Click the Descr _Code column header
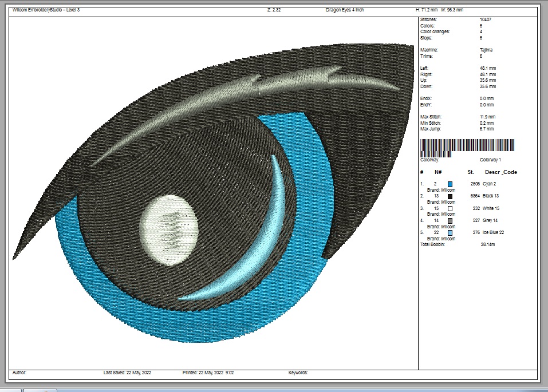The height and width of the screenshot is (392, 548). tap(500, 172)
